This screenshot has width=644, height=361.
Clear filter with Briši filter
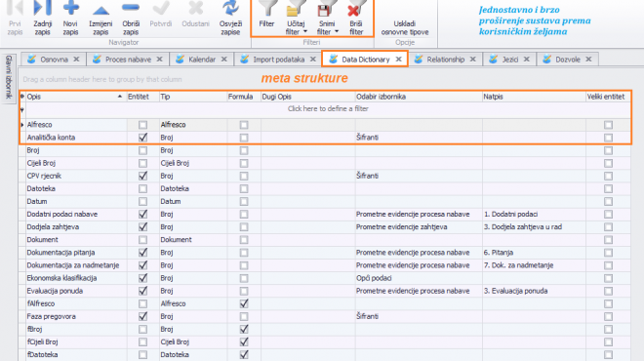tap(356, 18)
